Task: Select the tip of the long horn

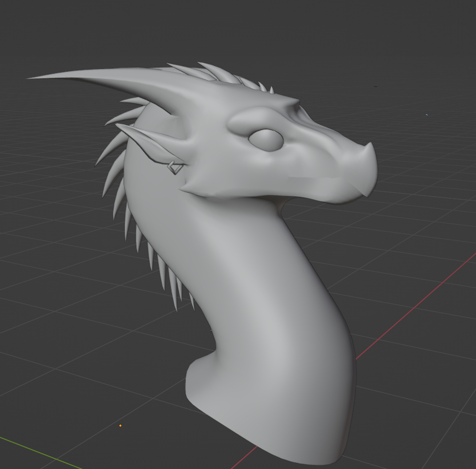Action: [x=31, y=78]
